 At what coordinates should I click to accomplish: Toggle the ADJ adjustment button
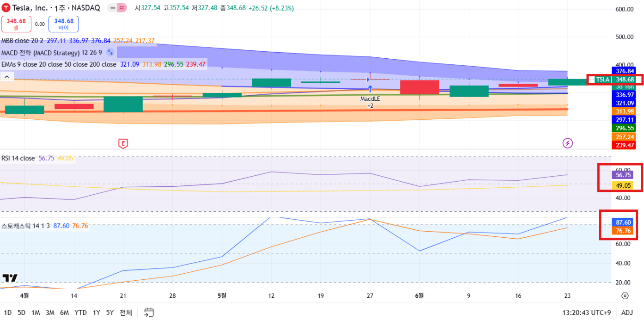point(627,313)
